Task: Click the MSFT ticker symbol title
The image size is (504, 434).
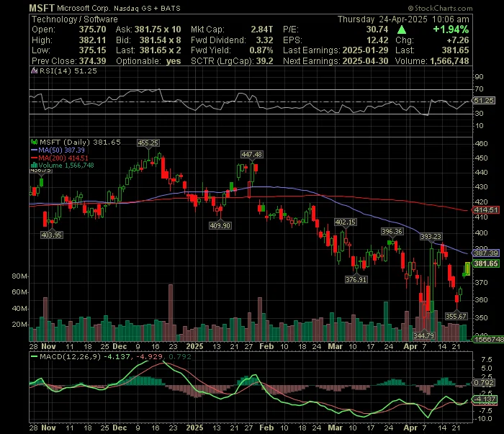Action: tap(42, 8)
